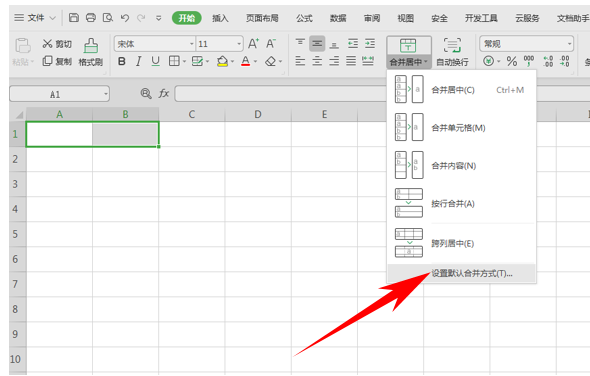Open the 云服务 tab
The image size is (590, 376).
(527, 18)
